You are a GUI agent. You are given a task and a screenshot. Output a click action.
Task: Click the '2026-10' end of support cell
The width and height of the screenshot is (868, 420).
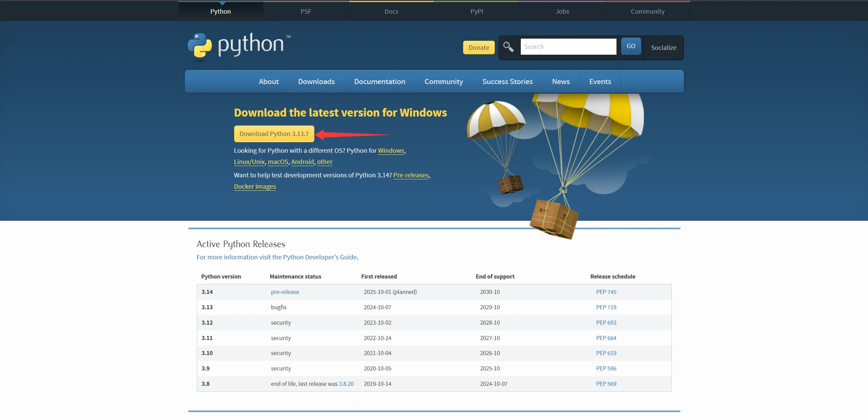pos(490,353)
